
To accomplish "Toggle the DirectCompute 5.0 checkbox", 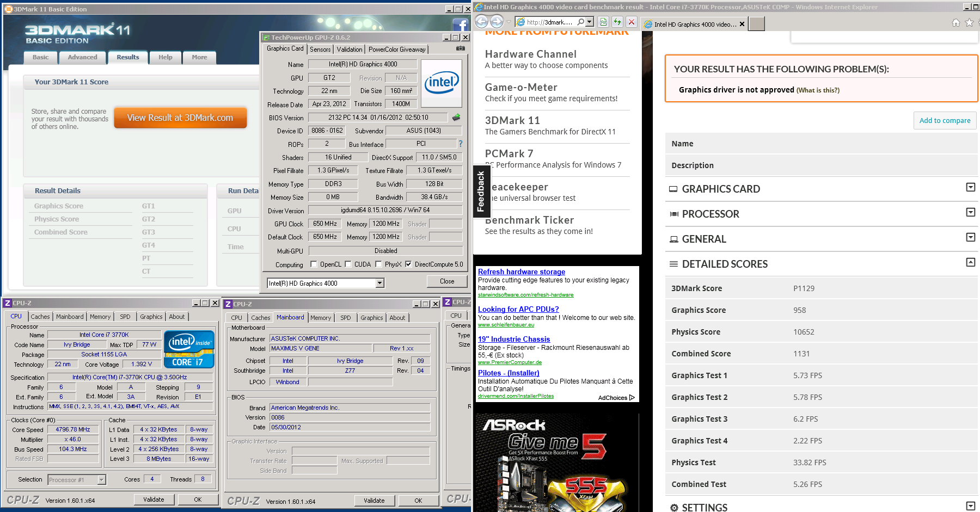I will click(x=408, y=264).
